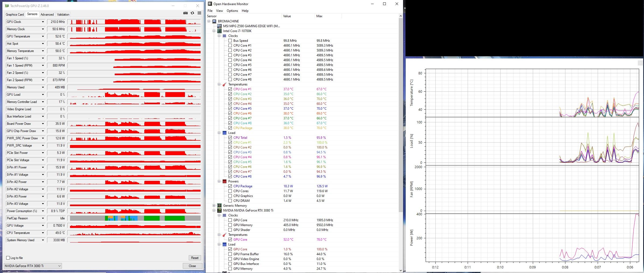Check the CPU Graphics power checkbox
The width and height of the screenshot is (644, 273).
pos(230,196)
